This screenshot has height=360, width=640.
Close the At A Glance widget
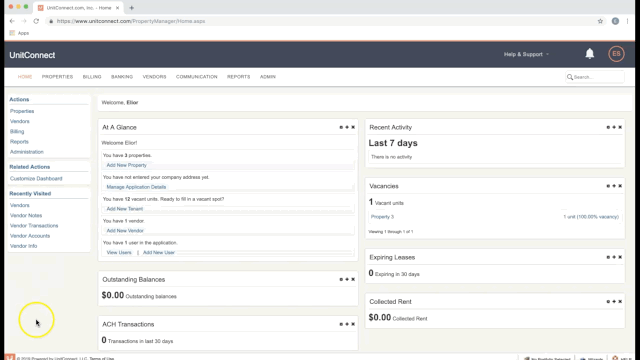click(x=353, y=127)
